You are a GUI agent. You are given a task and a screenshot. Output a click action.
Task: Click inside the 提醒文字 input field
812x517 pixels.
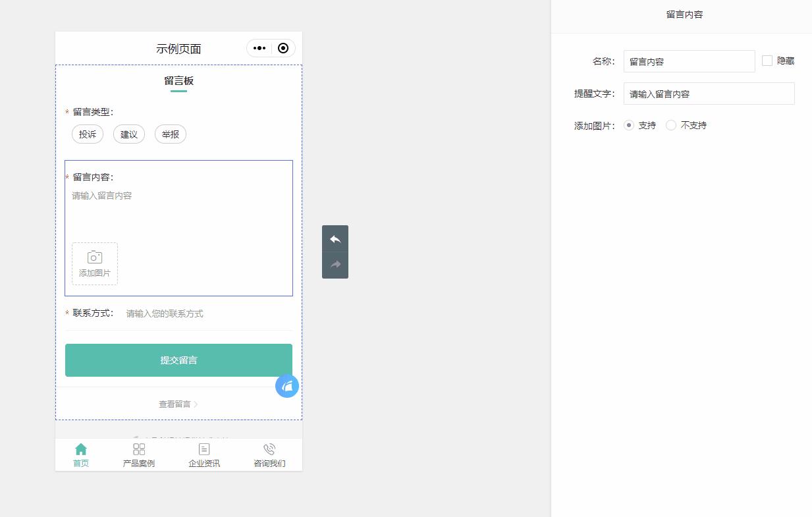coord(709,93)
